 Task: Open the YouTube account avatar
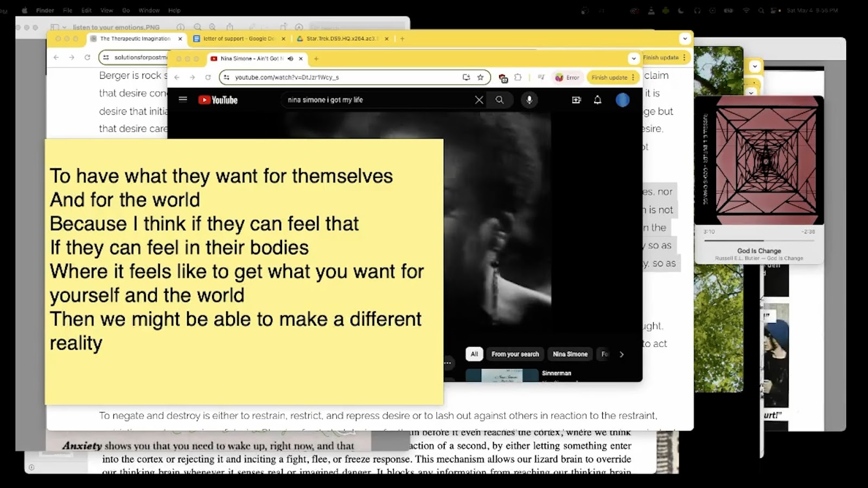click(622, 100)
